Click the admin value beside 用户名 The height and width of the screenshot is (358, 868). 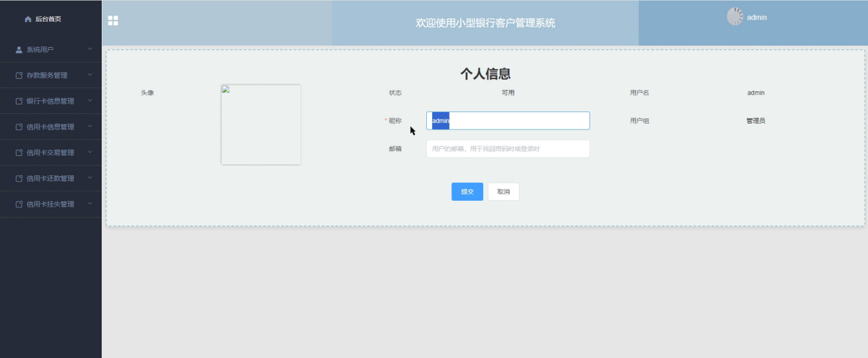[x=756, y=93]
